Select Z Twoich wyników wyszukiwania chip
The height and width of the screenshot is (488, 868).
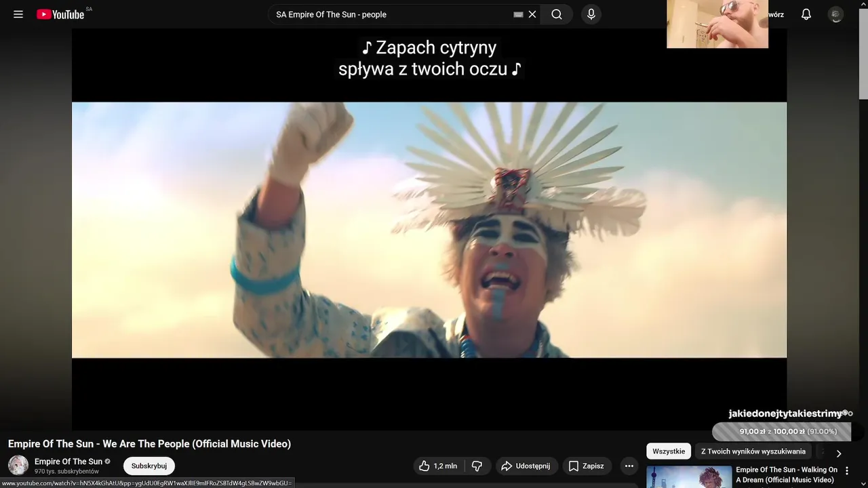tap(753, 451)
